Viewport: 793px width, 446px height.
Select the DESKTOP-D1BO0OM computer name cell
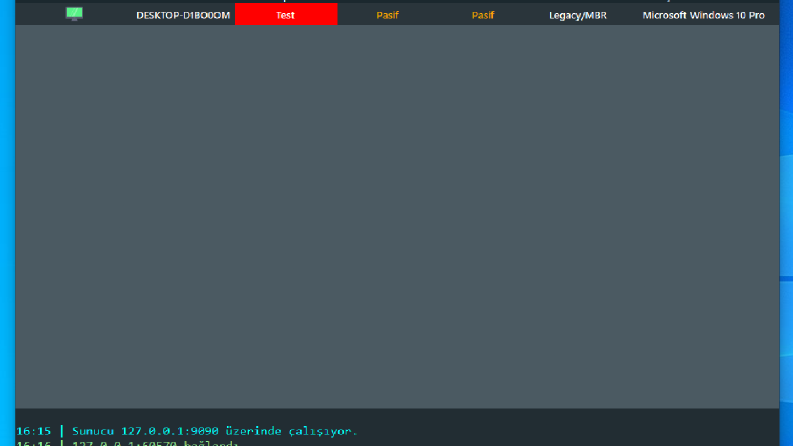tap(183, 15)
